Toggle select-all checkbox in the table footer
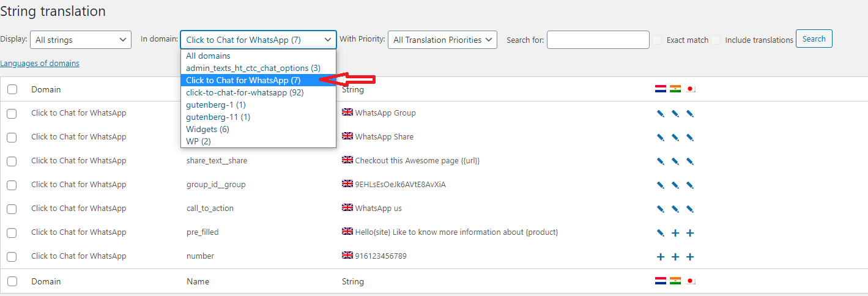868x296 pixels. pos(12,281)
